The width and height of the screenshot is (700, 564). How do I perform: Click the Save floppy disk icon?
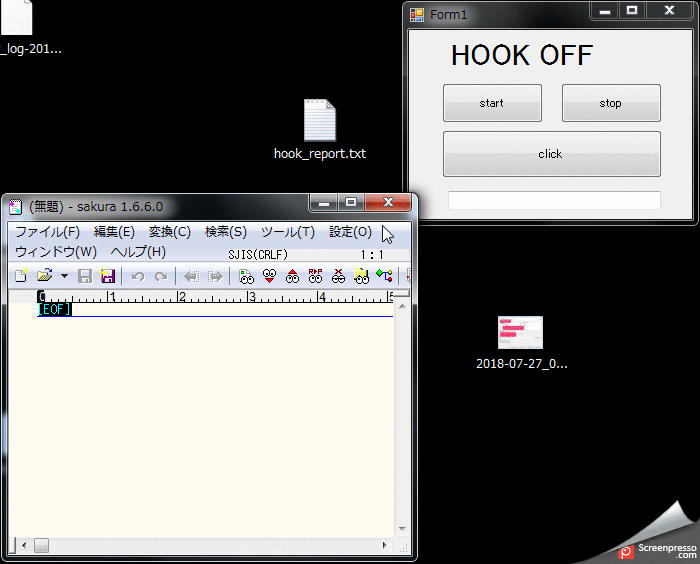coord(85,276)
